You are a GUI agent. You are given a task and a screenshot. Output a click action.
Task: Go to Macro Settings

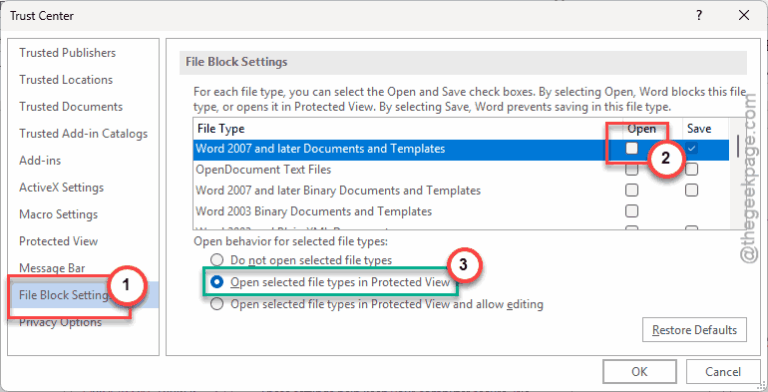pyautogui.click(x=58, y=215)
